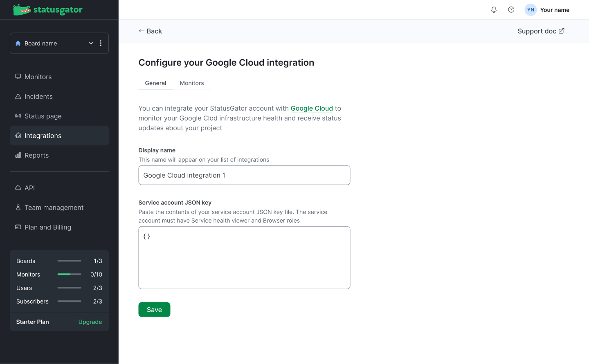The width and height of the screenshot is (589, 364).
Task: Click the Status page broadcast icon
Action: point(18,116)
